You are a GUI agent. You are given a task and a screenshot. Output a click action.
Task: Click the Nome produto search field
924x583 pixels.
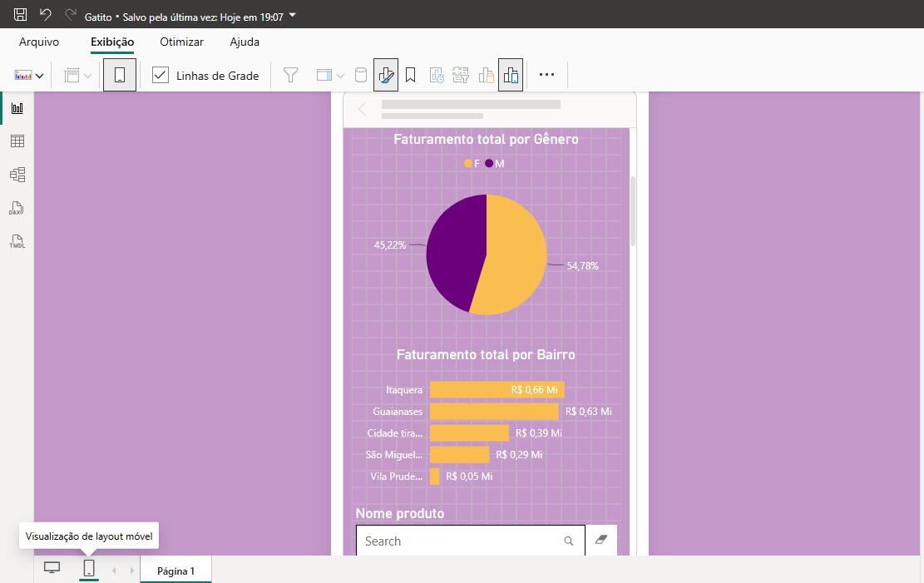pos(470,541)
